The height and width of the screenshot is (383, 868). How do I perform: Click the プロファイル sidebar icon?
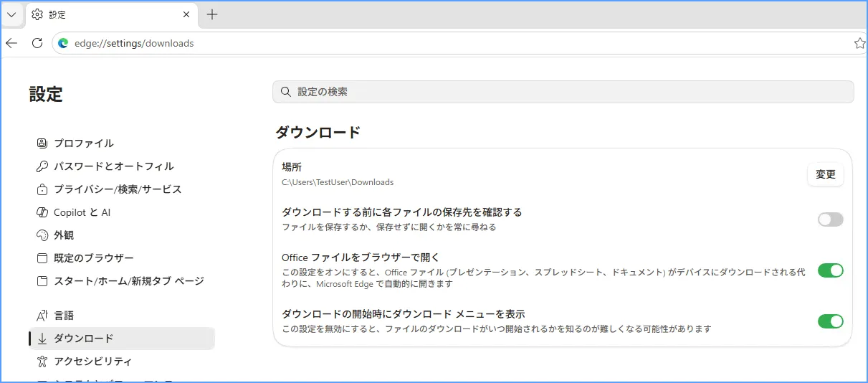[x=42, y=143]
